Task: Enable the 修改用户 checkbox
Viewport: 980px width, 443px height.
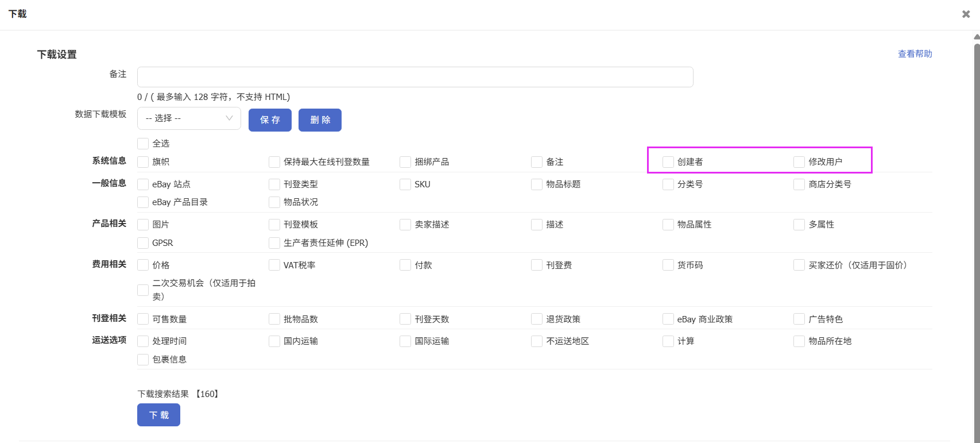Action: 799,162
